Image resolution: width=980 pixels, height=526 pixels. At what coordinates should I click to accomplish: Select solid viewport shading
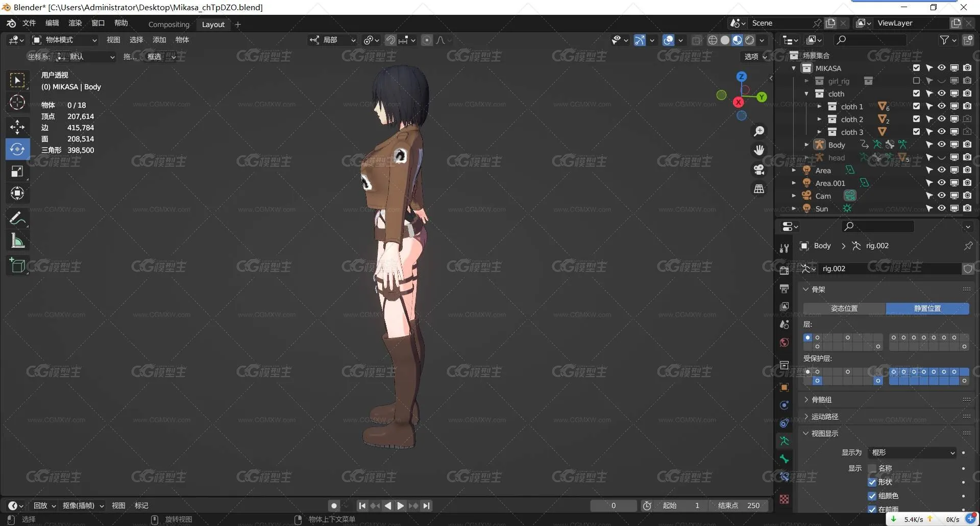[725, 40]
